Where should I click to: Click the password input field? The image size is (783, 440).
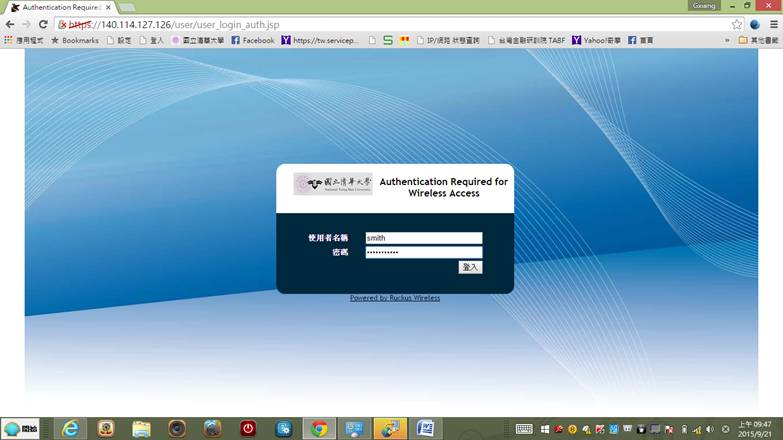pyautogui.click(x=423, y=252)
